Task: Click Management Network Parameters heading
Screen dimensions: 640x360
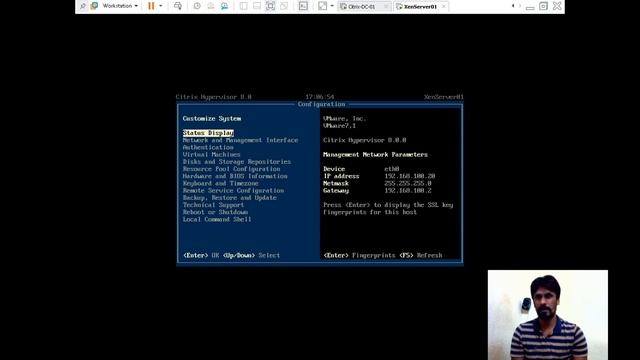Action: pyautogui.click(x=375, y=155)
